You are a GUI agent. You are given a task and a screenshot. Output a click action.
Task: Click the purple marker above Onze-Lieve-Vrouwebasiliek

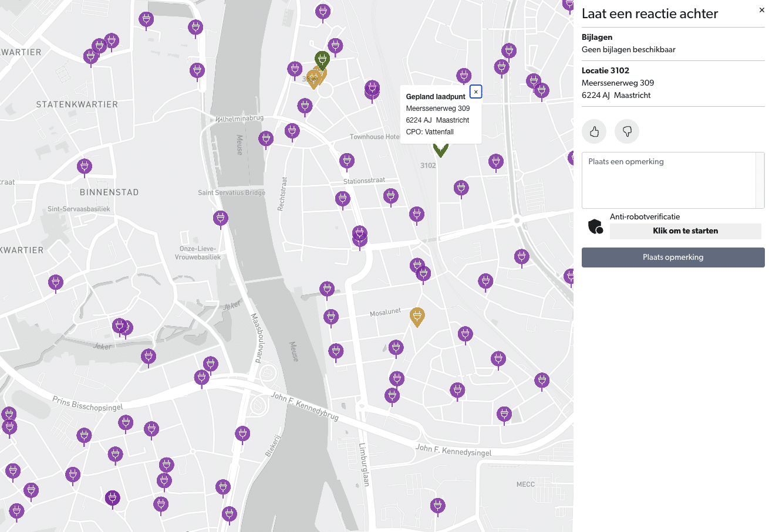[x=220, y=218]
